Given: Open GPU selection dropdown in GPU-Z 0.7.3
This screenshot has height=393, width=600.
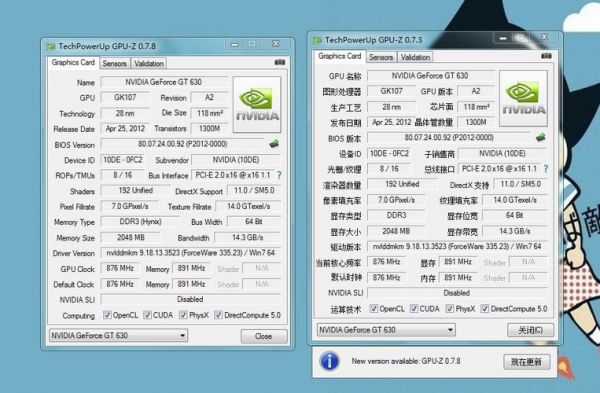Looking at the screenshot, I should 386,329.
